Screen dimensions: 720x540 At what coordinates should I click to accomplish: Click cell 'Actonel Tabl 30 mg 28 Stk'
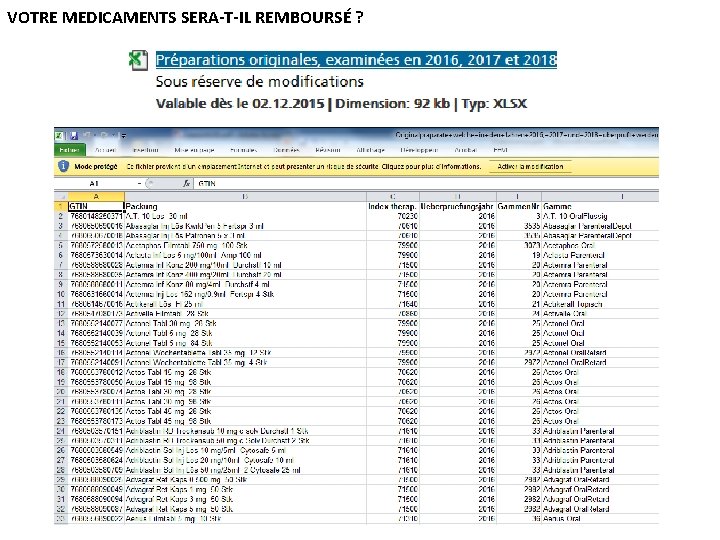(x=245, y=323)
